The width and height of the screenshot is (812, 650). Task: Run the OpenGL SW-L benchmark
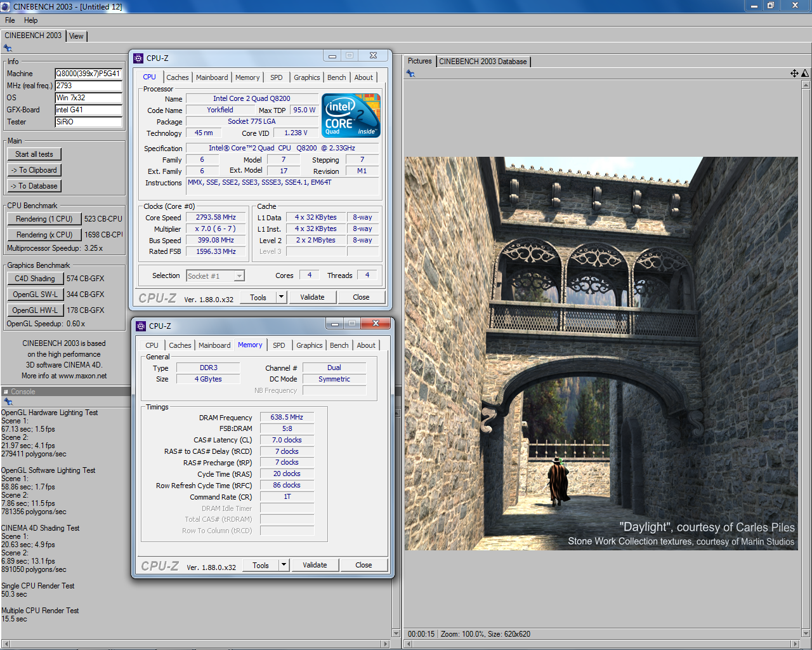pyautogui.click(x=35, y=295)
